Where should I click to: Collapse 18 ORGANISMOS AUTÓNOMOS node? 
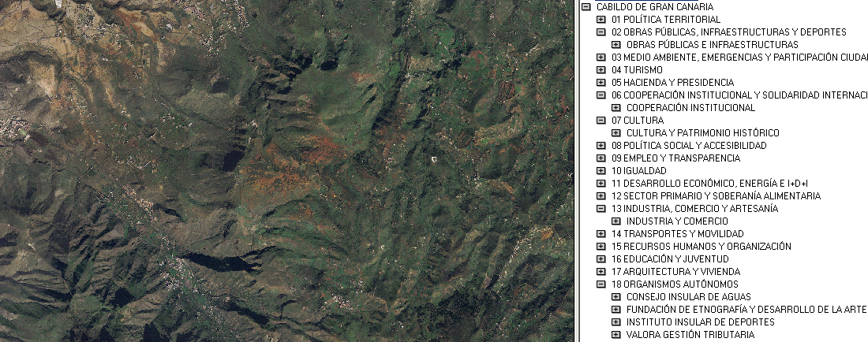click(601, 284)
